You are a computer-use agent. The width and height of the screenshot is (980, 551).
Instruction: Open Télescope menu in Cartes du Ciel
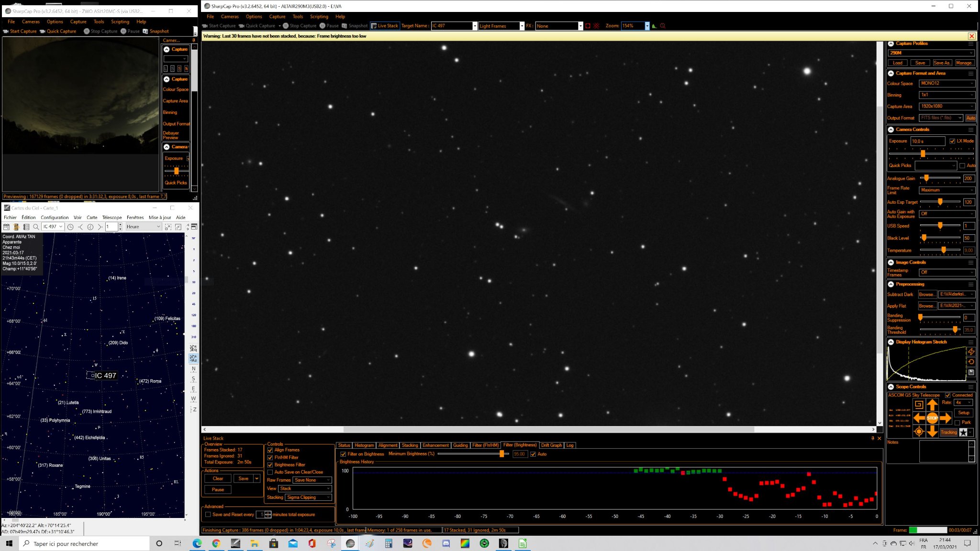[112, 217]
